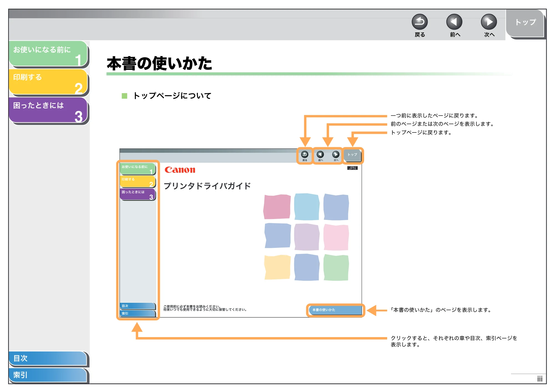Select chapter 2 印刷する tab
This screenshot has height=392, width=555.
click(49, 82)
